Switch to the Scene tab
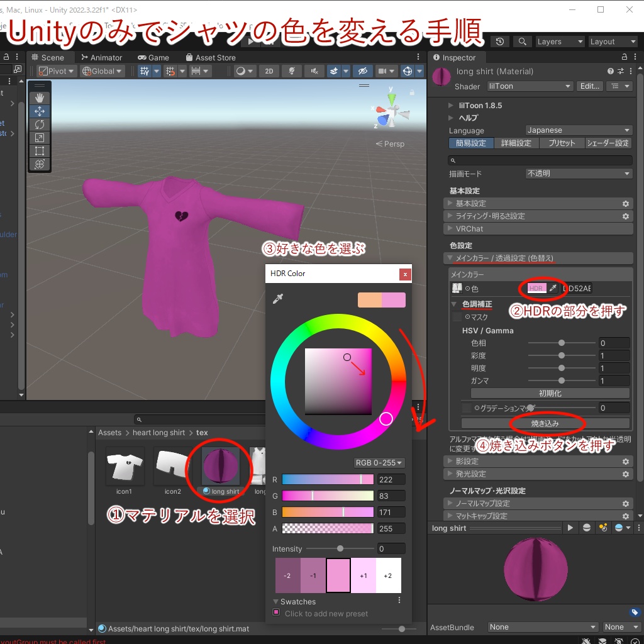The image size is (644, 644). pos(48,57)
